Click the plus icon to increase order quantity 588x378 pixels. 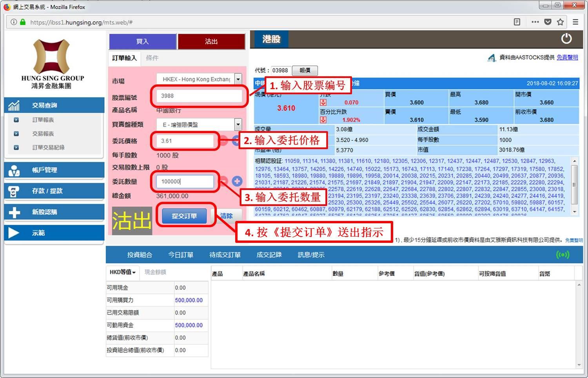click(x=237, y=181)
